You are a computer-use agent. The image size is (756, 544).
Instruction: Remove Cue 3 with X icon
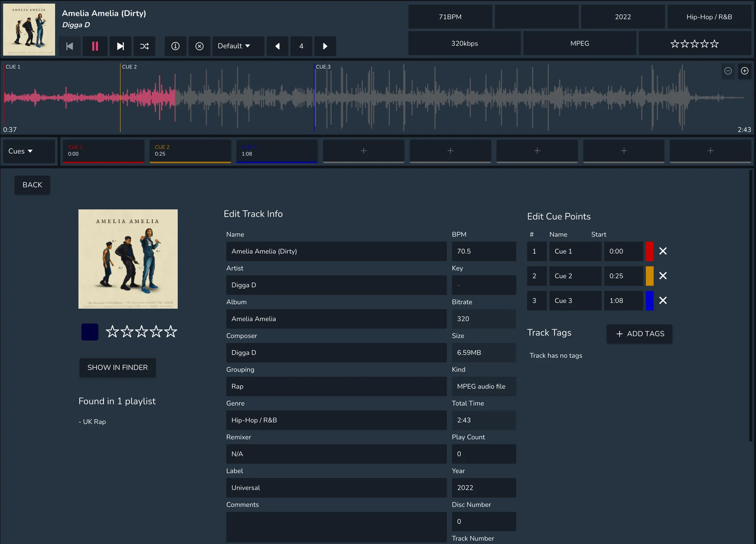click(x=663, y=301)
